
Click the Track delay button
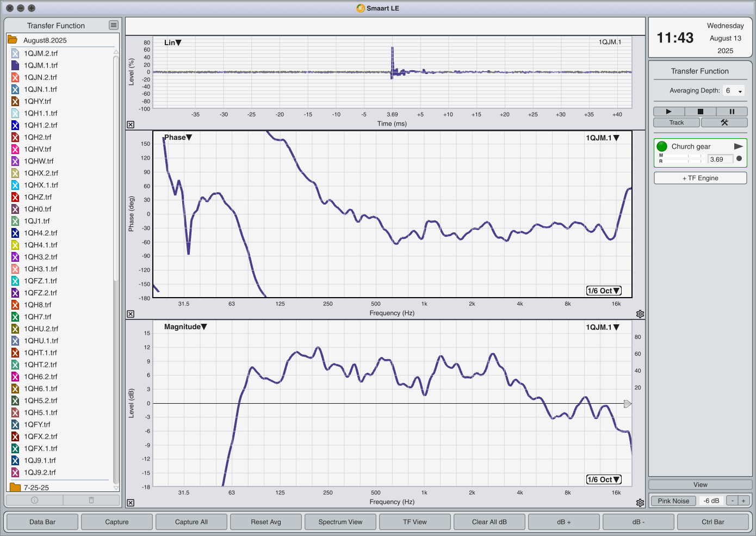click(x=677, y=122)
